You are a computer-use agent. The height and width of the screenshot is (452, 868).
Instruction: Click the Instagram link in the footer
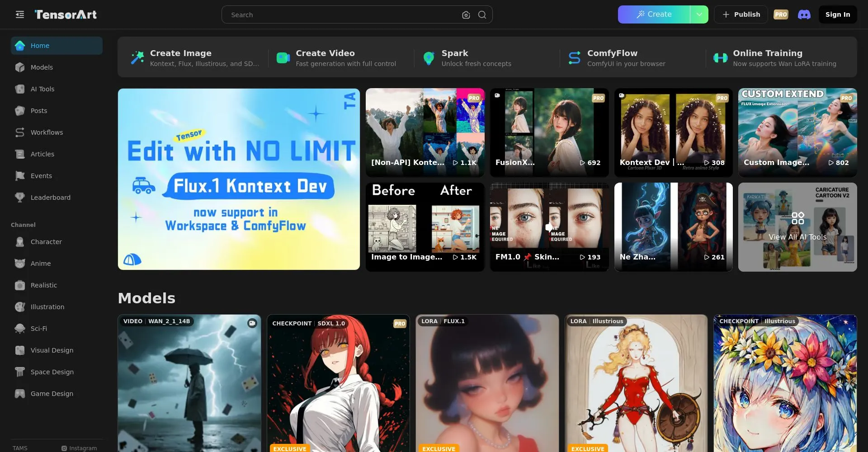pos(79,448)
